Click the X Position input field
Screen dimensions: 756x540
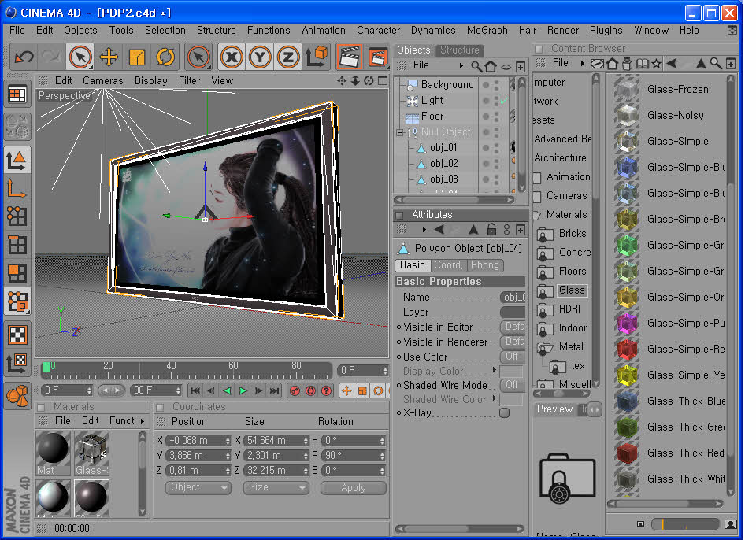(x=198, y=441)
